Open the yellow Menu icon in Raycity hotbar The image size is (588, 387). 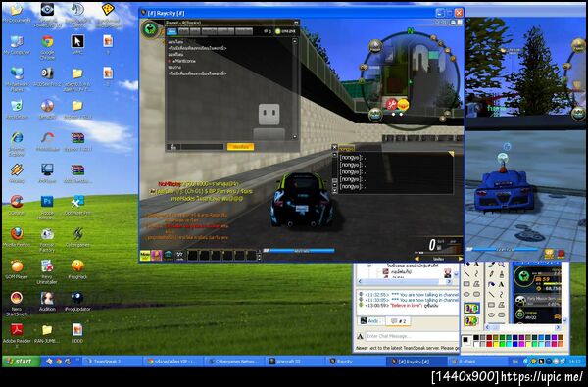(x=145, y=256)
